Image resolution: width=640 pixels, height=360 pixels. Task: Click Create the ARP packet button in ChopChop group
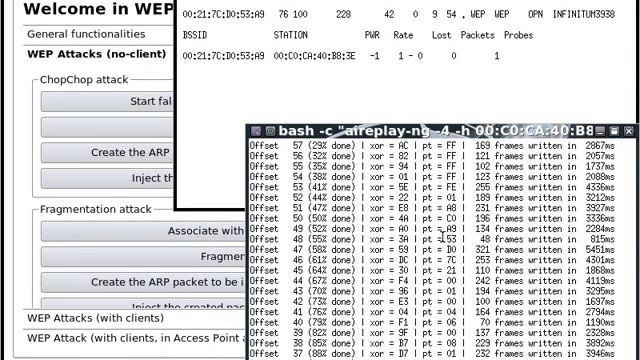[x=107, y=153]
